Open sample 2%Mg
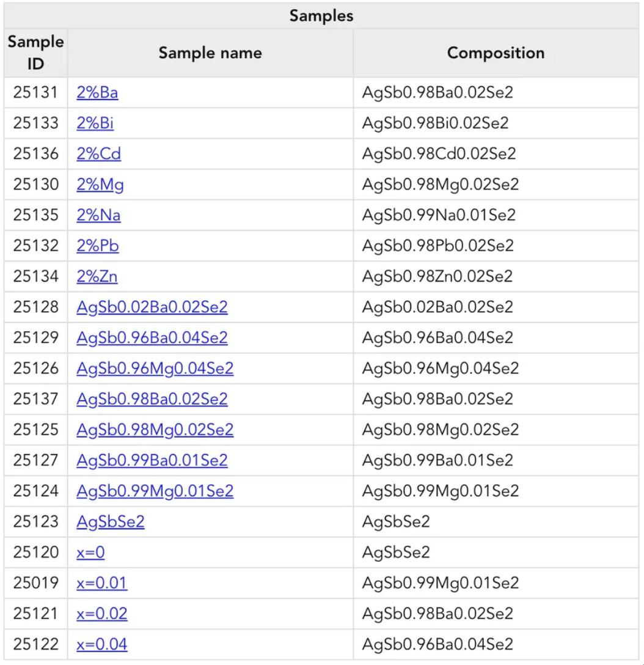Screen dimensions: 644x665 coord(100,185)
